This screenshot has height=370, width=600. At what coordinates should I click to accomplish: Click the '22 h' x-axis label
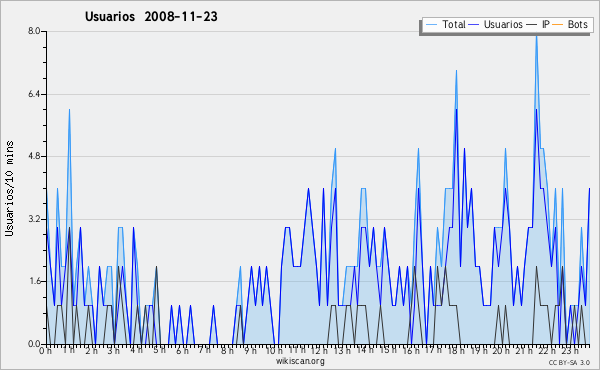coord(547,351)
